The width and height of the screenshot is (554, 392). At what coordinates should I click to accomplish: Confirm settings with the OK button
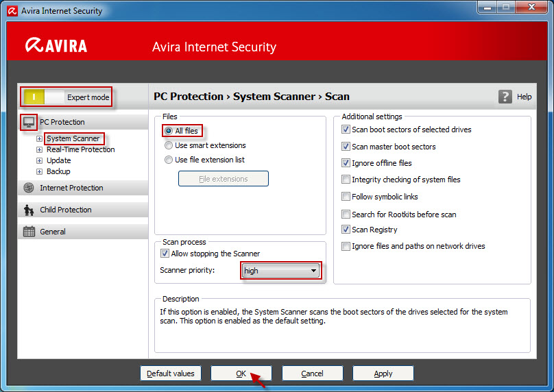(x=241, y=373)
